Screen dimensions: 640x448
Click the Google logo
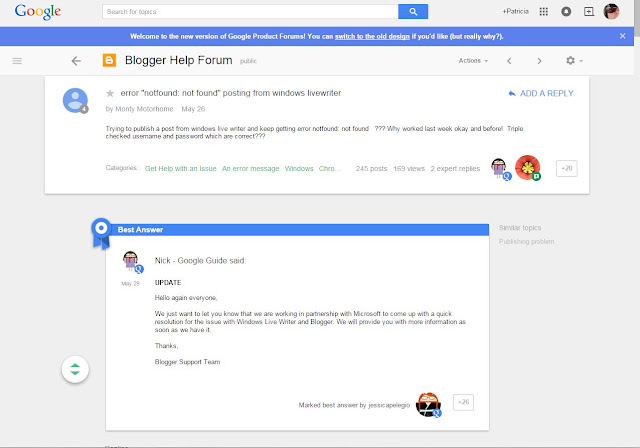[x=38, y=12]
